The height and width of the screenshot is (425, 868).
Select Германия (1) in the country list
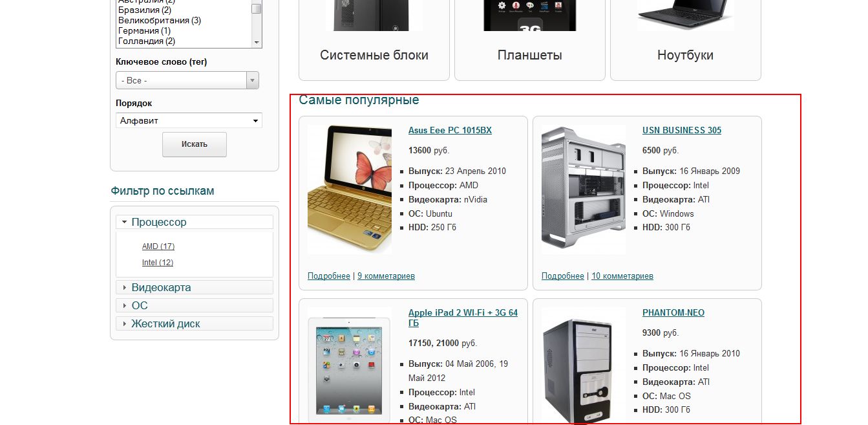click(x=145, y=30)
